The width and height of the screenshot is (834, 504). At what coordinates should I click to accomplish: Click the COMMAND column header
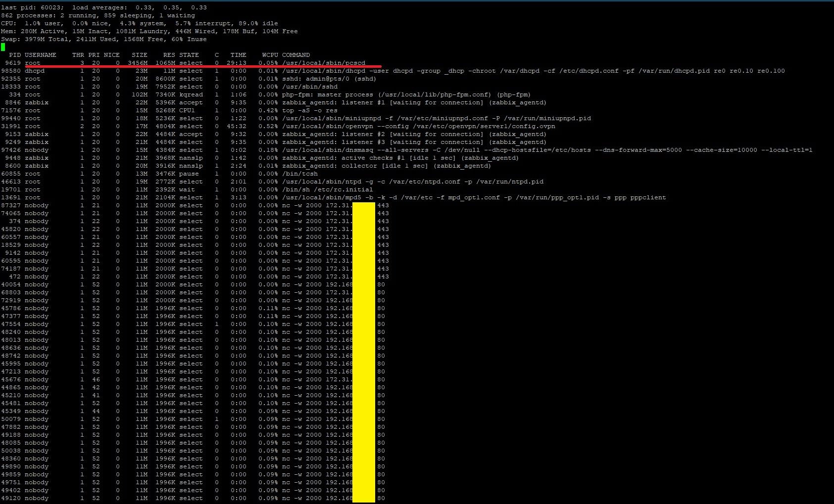[296, 55]
